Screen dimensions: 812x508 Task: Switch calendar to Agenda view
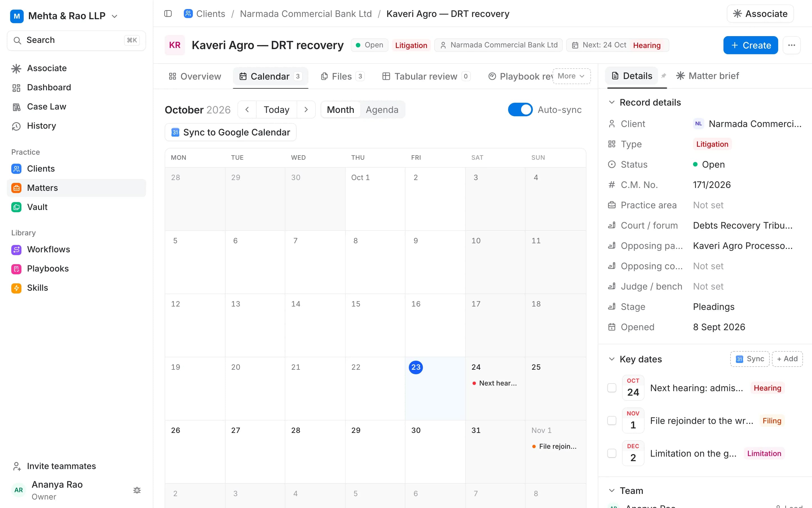click(382, 110)
